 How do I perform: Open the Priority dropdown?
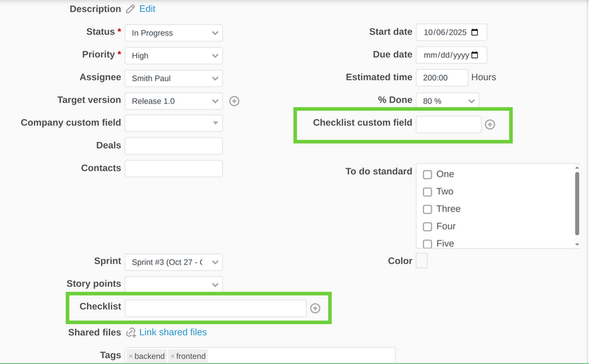click(174, 55)
